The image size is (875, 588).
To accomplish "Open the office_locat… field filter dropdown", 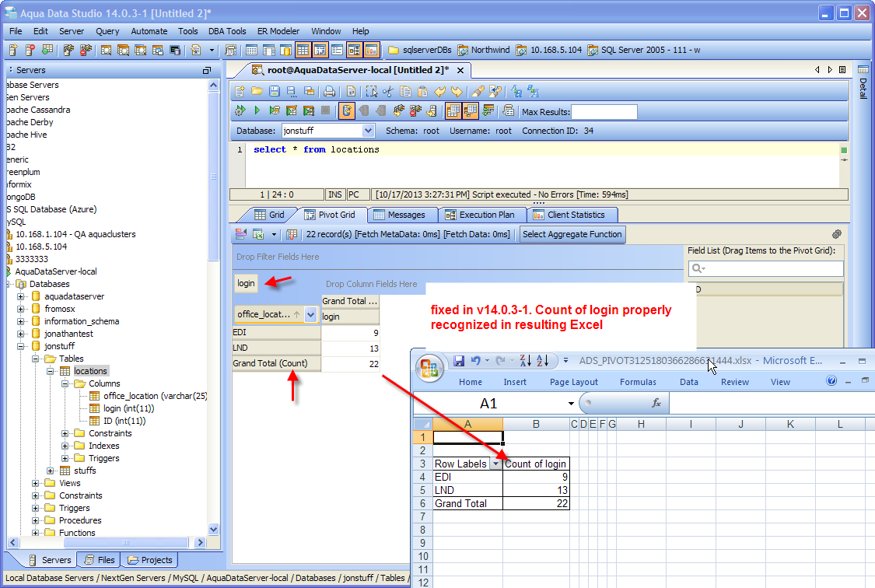I will [311, 315].
